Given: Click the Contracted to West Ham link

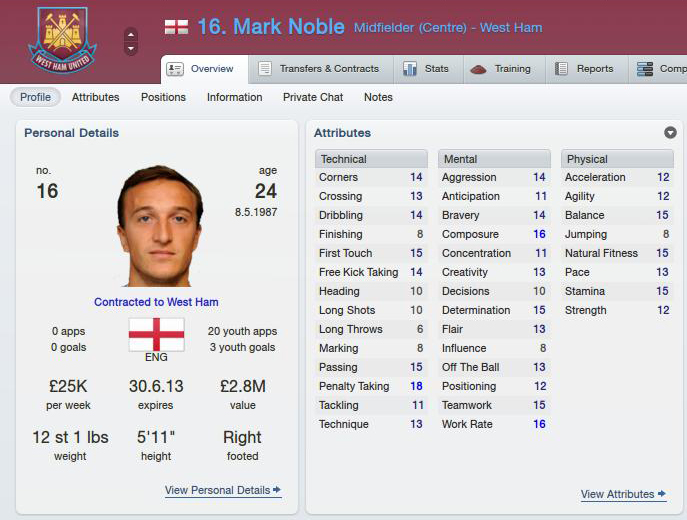Looking at the screenshot, I should [x=156, y=302].
